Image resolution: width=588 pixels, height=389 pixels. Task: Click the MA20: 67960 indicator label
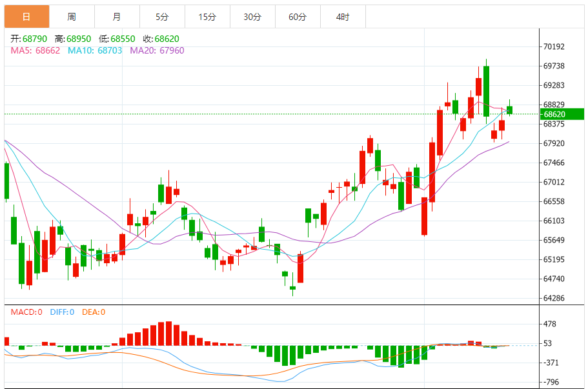click(157, 50)
